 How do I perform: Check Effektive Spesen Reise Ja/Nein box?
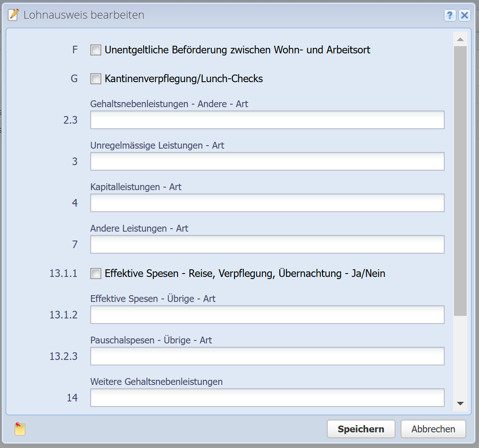pos(96,274)
